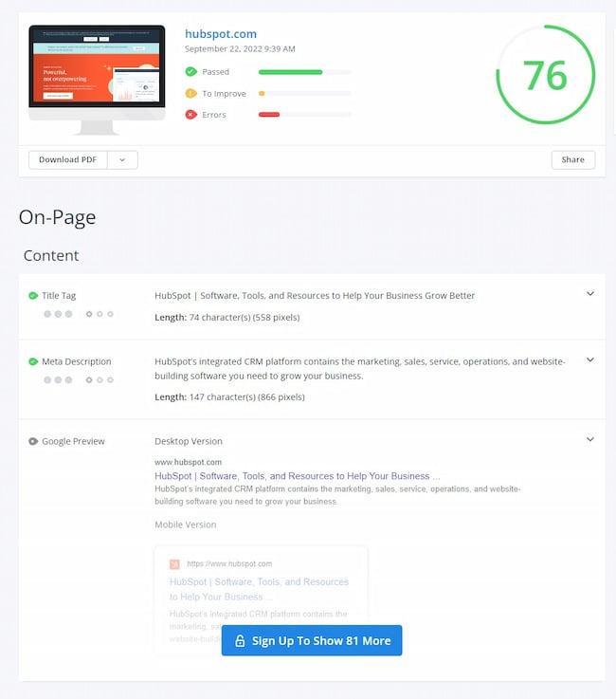Click the Meta Description green status icon

click(33, 361)
